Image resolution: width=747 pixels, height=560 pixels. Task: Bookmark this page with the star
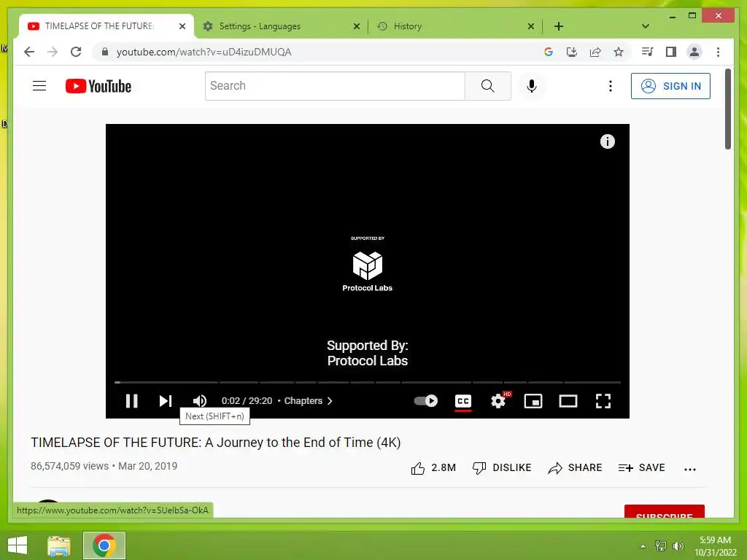pos(619,52)
